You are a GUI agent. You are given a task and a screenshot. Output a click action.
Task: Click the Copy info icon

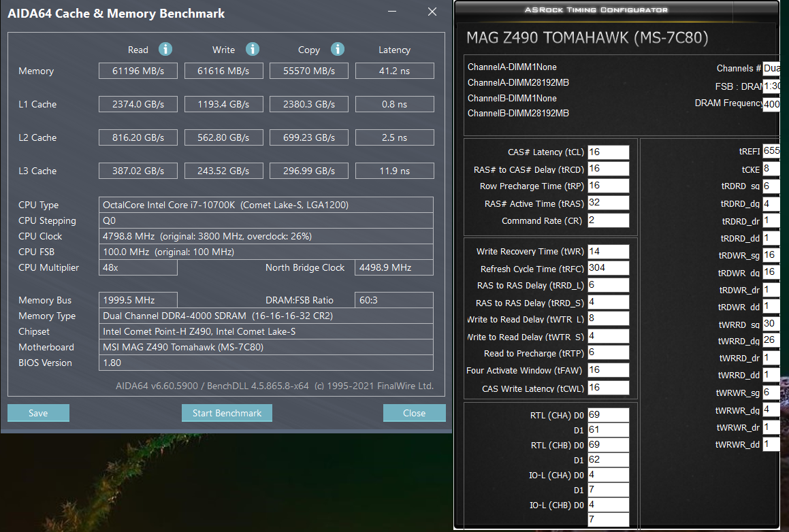(337, 49)
